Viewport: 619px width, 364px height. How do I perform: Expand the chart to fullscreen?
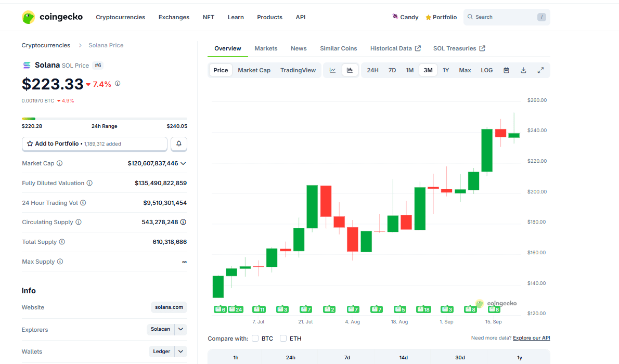[x=541, y=70]
